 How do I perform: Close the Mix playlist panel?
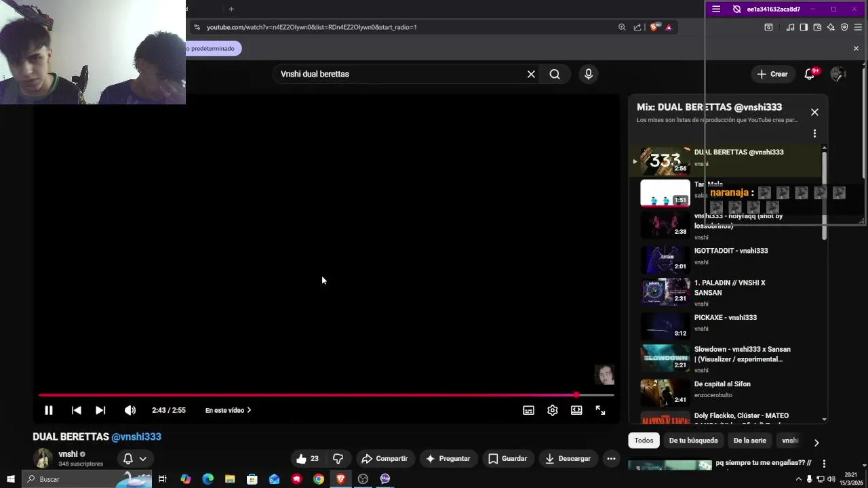click(x=814, y=112)
